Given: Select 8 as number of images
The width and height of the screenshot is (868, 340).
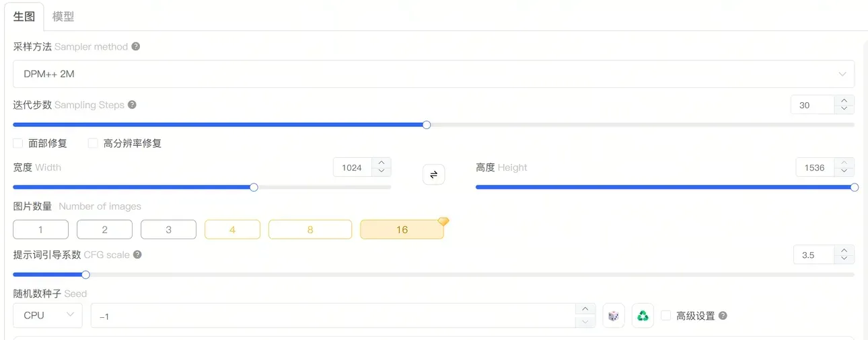Looking at the screenshot, I should coord(310,230).
